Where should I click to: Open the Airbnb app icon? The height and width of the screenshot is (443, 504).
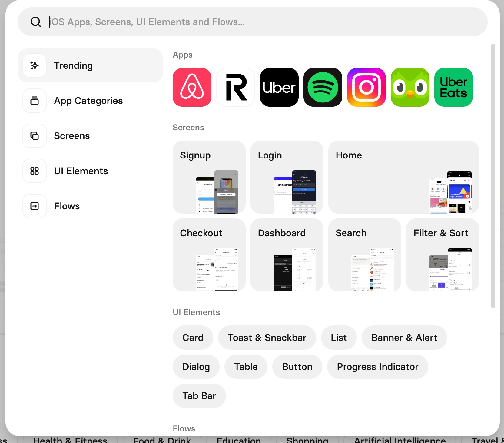[192, 87]
